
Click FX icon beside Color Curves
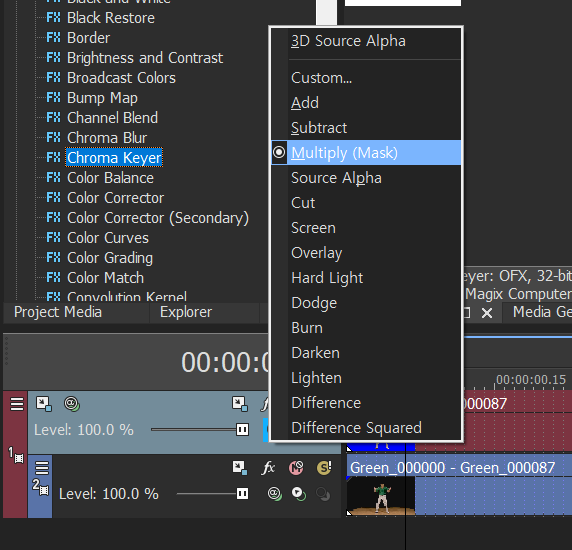tap(54, 238)
